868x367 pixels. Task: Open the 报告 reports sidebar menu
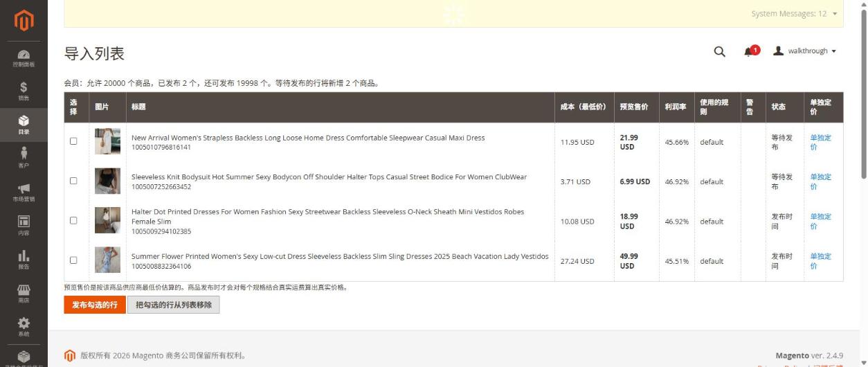24,259
